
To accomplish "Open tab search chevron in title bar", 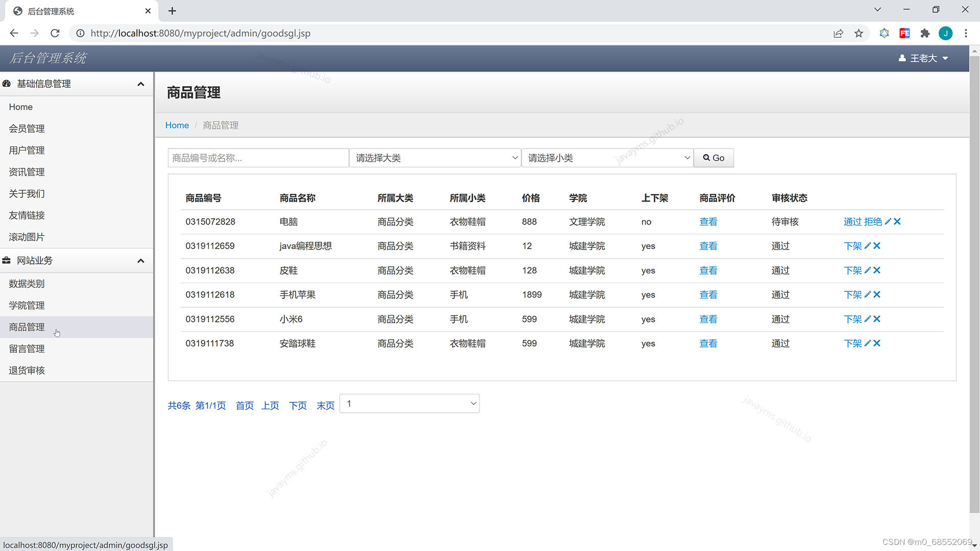I will click(x=877, y=10).
